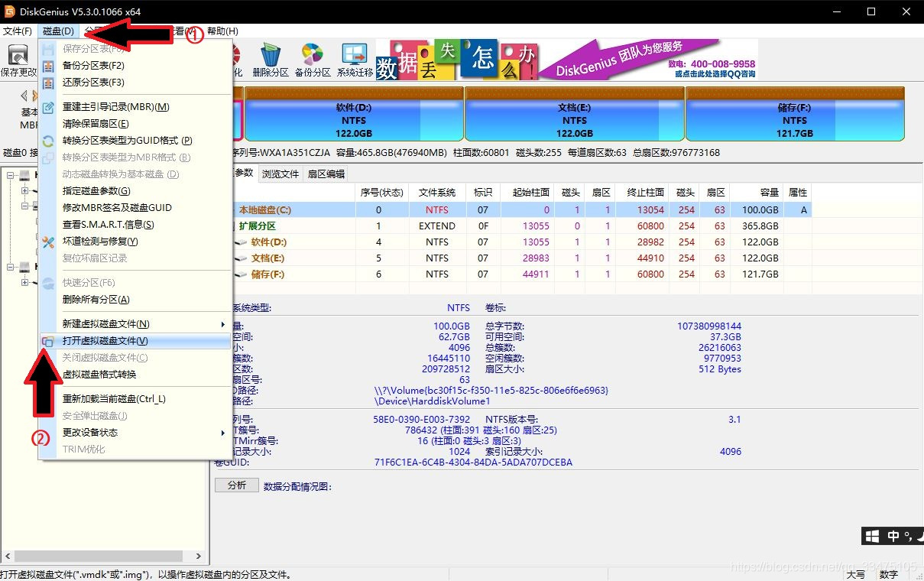Switch to the 浏览文件 tab
Screen dimensions: 924x581
pos(280,174)
